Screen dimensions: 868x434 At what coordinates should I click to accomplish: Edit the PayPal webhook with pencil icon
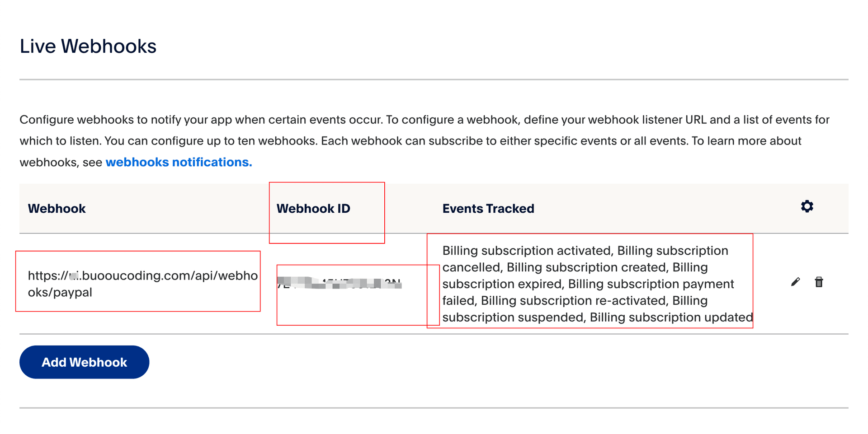click(x=795, y=282)
